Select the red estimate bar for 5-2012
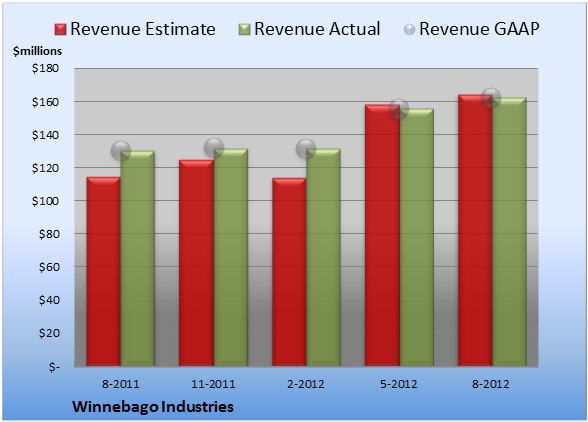 382,236
